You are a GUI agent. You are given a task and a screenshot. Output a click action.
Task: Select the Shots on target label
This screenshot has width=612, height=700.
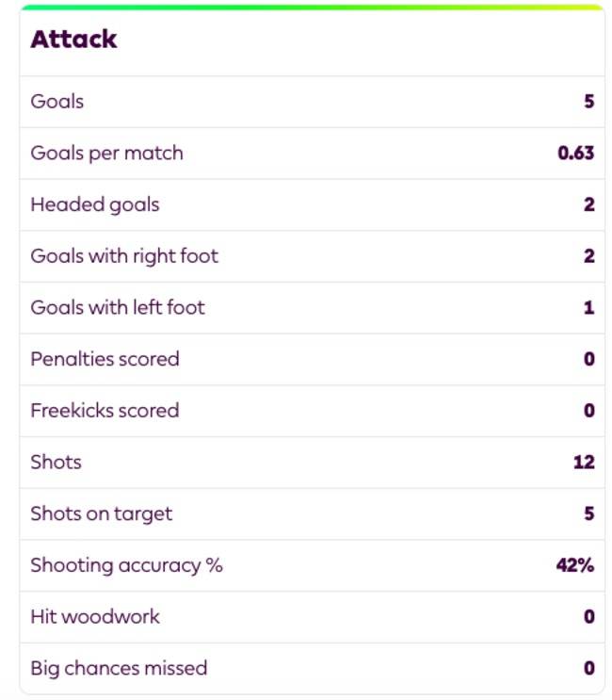pos(102,513)
